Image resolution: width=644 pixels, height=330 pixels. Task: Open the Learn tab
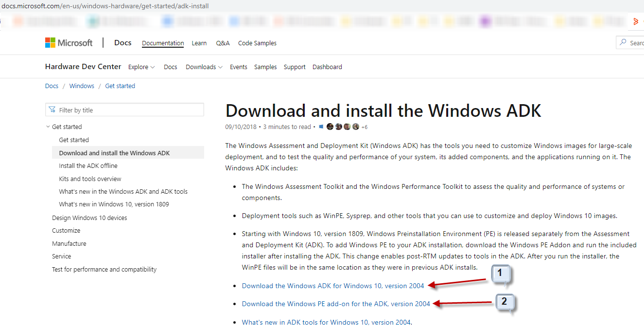199,43
